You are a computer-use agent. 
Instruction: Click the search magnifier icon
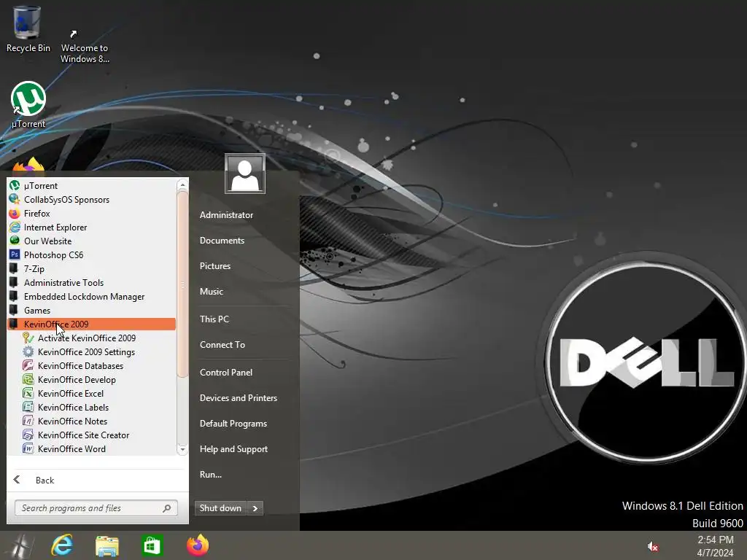167,508
